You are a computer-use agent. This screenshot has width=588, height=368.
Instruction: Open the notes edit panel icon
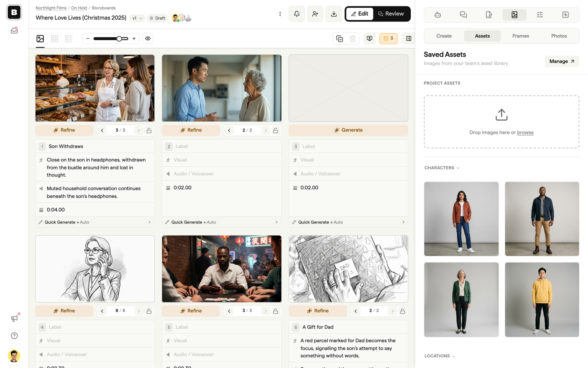click(x=489, y=15)
